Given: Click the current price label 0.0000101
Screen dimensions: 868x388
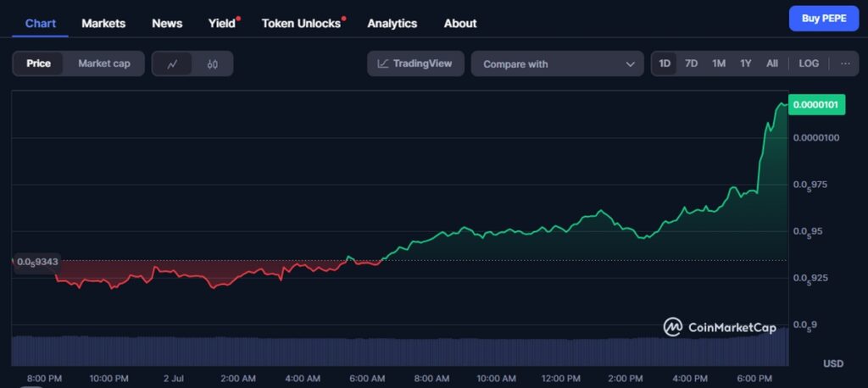Looking at the screenshot, I should tap(816, 104).
